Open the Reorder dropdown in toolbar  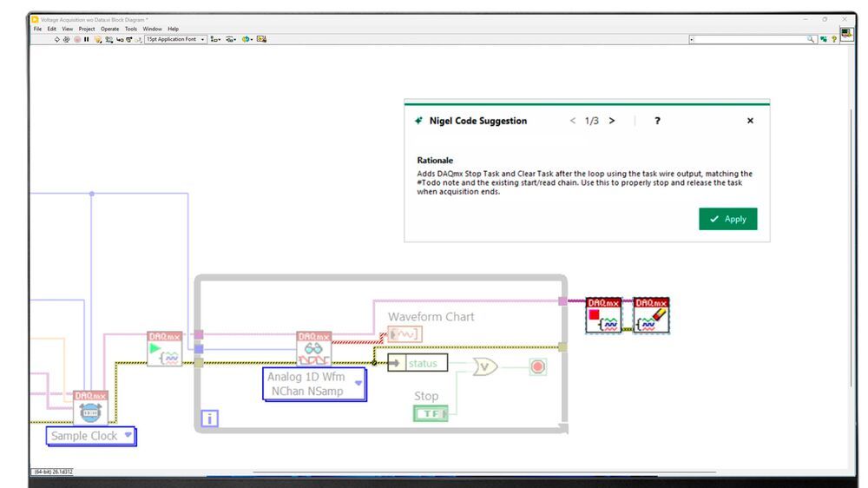[x=247, y=39]
